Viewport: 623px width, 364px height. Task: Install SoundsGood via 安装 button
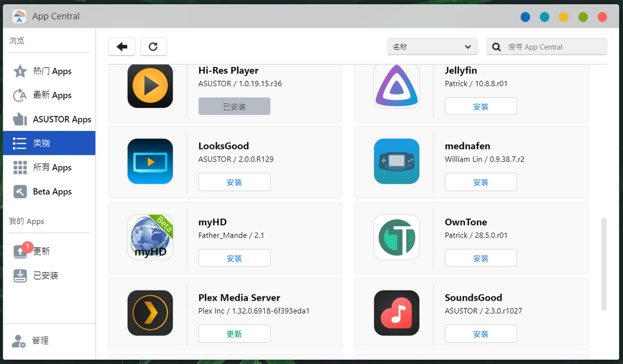(x=481, y=334)
